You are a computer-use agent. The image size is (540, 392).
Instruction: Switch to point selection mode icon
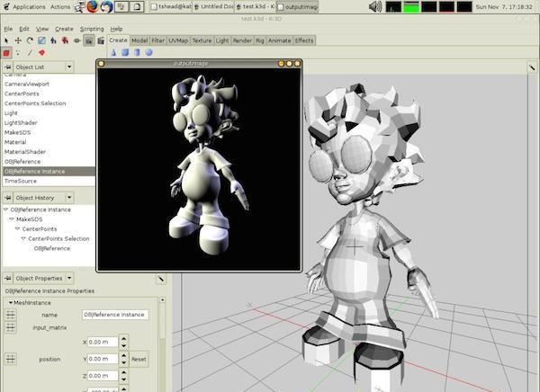[18, 53]
